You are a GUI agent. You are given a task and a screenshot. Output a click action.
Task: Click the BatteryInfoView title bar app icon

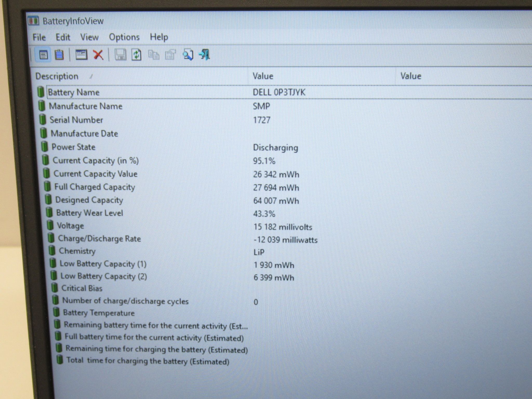33,21
